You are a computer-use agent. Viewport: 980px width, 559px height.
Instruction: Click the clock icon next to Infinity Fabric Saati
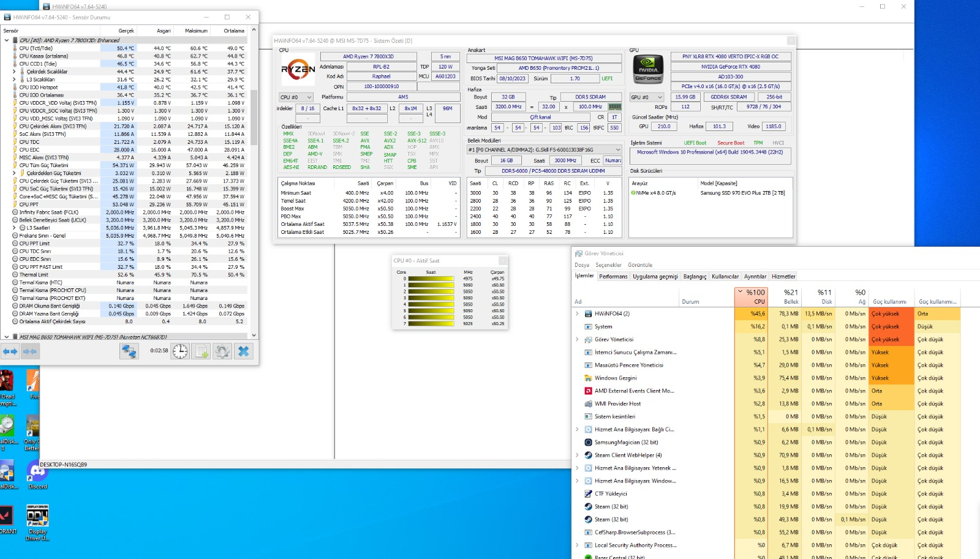click(15, 212)
